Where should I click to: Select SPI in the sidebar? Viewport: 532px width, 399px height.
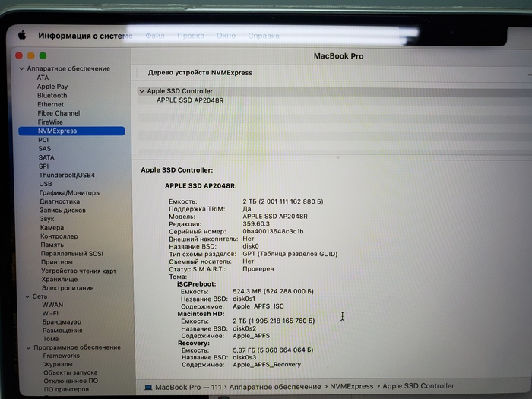43,166
